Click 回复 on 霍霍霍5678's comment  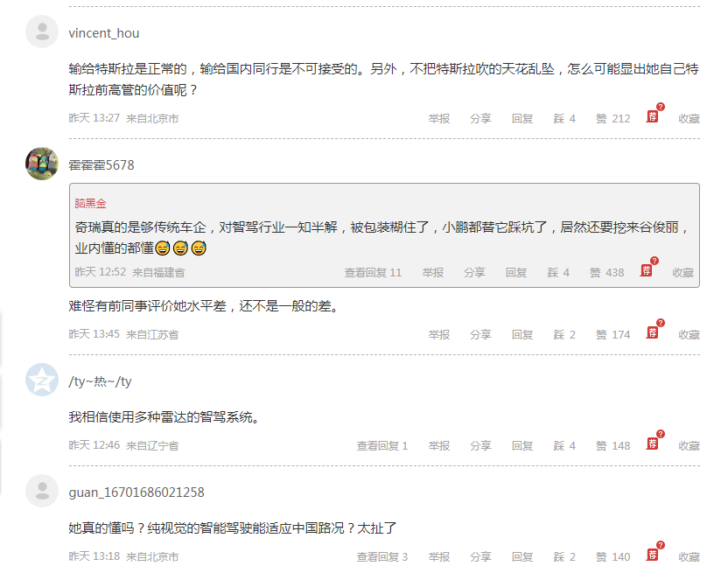click(x=522, y=335)
